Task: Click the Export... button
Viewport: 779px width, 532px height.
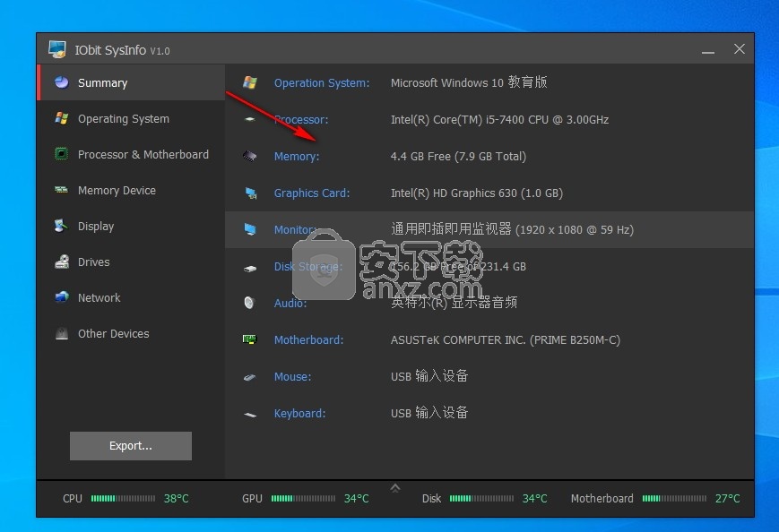Action: (131, 446)
